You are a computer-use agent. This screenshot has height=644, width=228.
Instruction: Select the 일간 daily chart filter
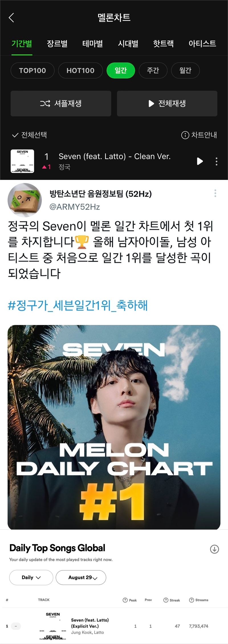[121, 70]
